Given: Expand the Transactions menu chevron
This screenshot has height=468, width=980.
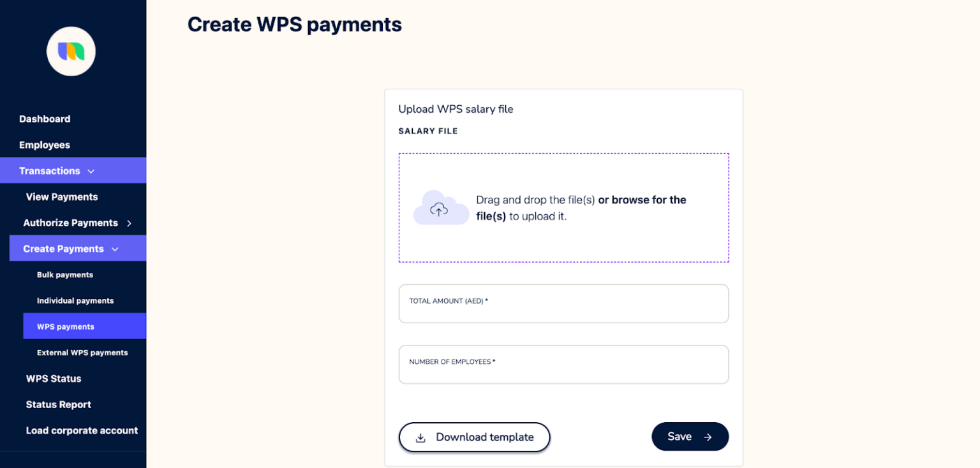Looking at the screenshot, I should coord(91,171).
